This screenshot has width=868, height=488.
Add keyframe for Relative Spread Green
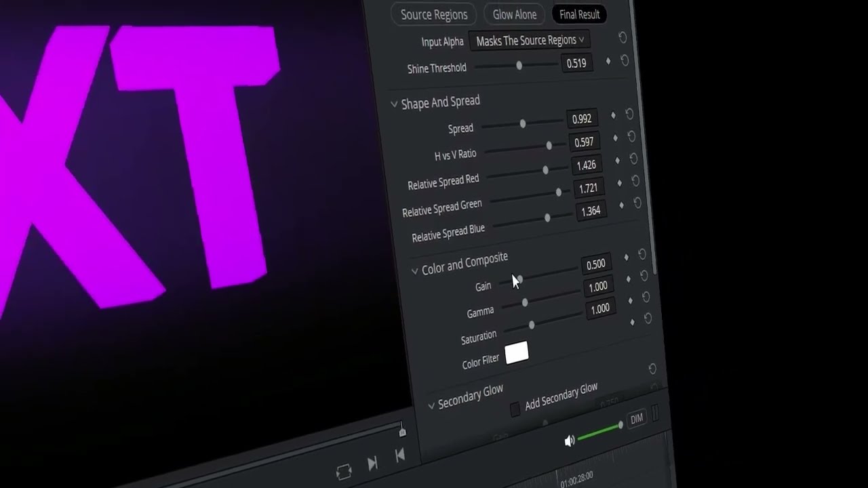(619, 183)
